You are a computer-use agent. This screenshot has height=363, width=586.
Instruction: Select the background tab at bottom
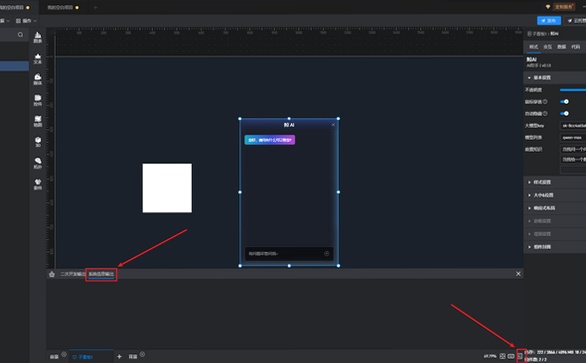(x=133, y=357)
